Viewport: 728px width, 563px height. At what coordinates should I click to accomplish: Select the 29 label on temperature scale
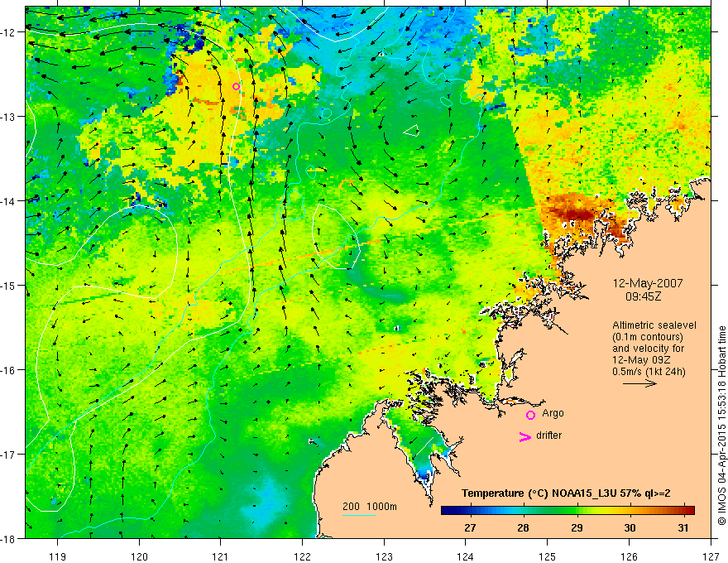tap(577, 527)
